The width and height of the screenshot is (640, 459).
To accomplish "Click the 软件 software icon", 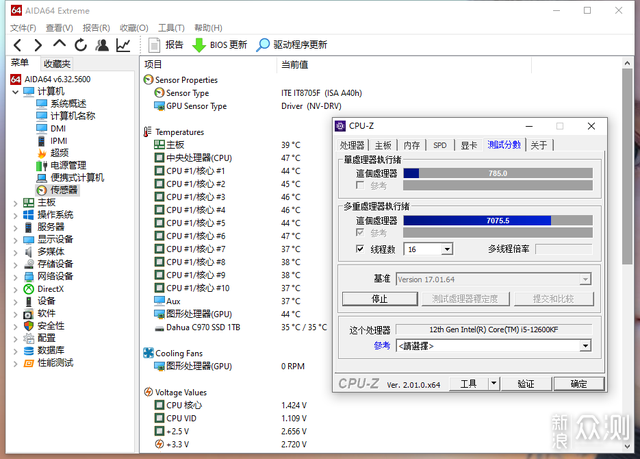I will (x=29, y=313).
